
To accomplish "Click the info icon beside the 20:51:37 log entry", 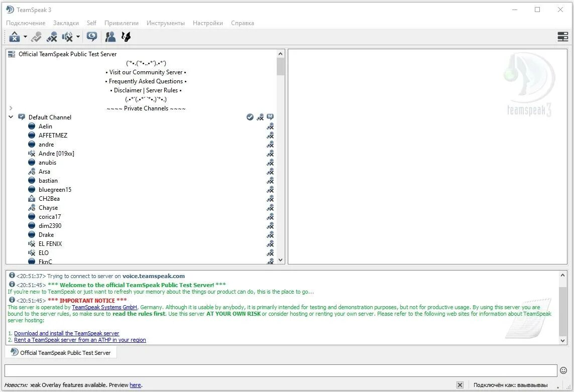I will click(x=12, y=275).
